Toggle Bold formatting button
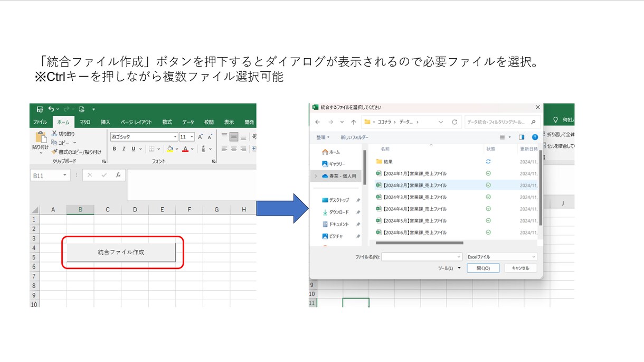The width and height of the screenshot is (644, 362). tap(114, 149)
